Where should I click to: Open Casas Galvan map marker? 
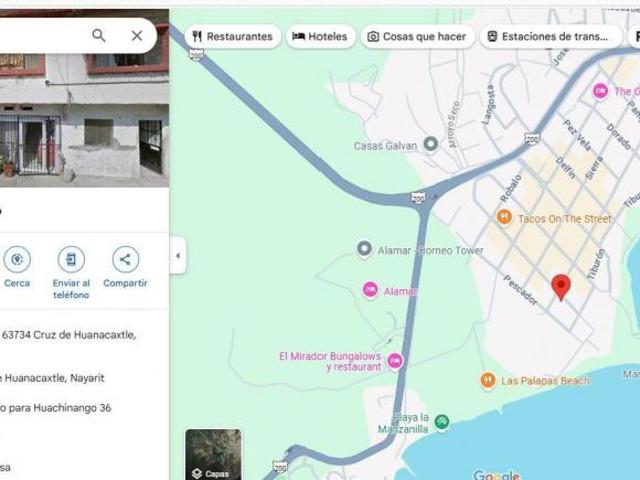(431, 144)
